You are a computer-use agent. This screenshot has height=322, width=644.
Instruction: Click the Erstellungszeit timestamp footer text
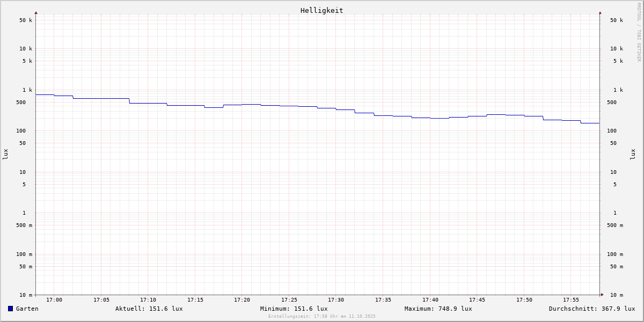322,317
